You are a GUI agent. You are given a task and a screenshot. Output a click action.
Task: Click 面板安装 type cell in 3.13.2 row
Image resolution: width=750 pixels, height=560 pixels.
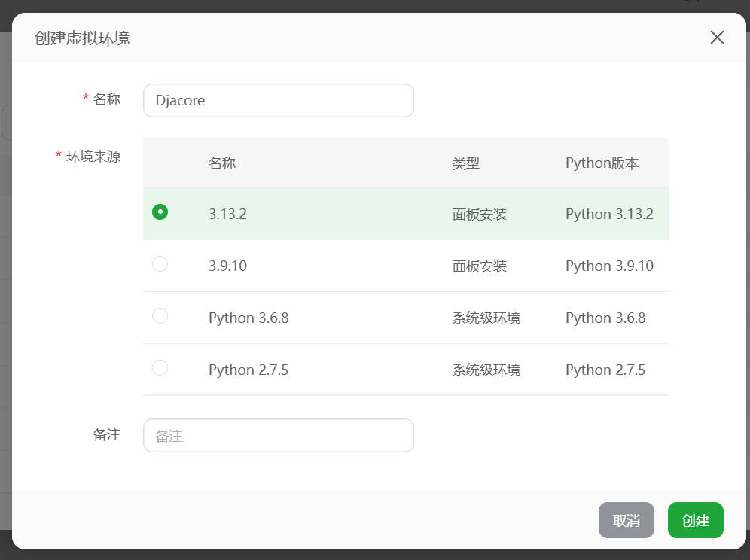pyautogui.click(x=480, y=215)
